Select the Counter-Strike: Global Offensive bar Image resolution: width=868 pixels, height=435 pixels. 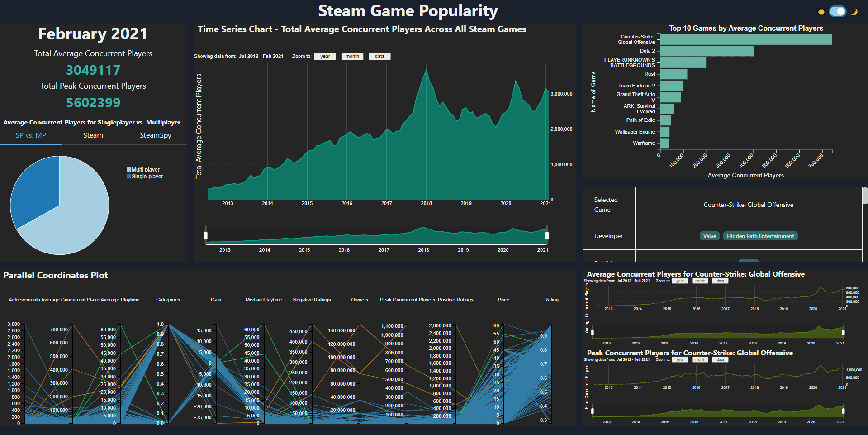pyautogui.click(x=746, y=39)
